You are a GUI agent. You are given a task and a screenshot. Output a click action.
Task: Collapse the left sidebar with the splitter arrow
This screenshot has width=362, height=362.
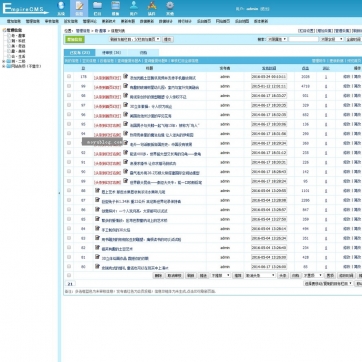(60, 193)
